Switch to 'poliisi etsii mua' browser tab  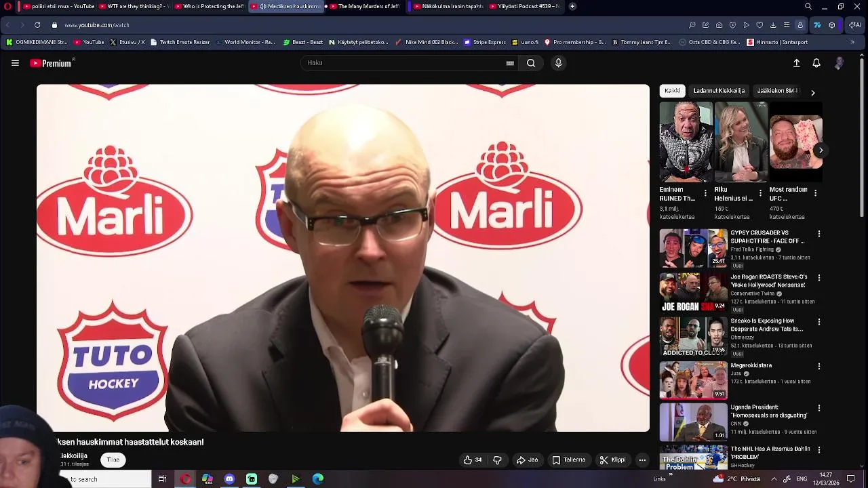point(60,6)
